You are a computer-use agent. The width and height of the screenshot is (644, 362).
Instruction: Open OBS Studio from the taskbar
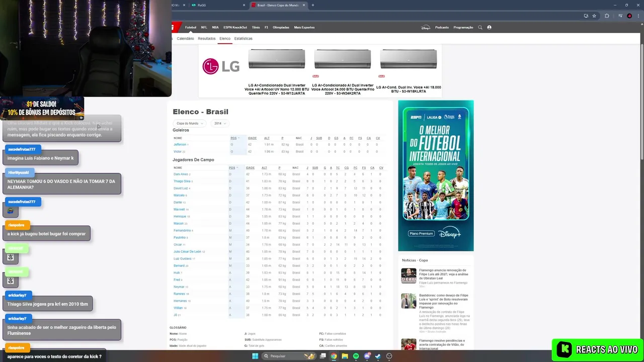coord(389,356)
